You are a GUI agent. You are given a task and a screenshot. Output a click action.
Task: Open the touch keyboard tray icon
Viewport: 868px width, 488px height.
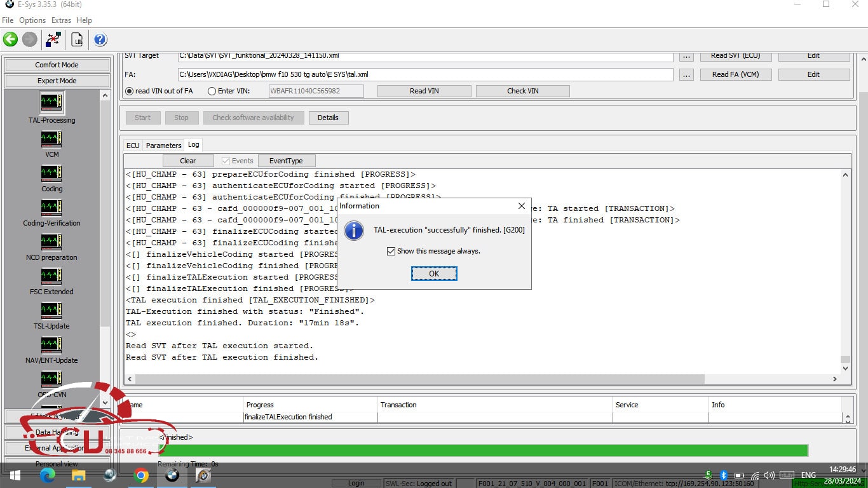point(787,475)
